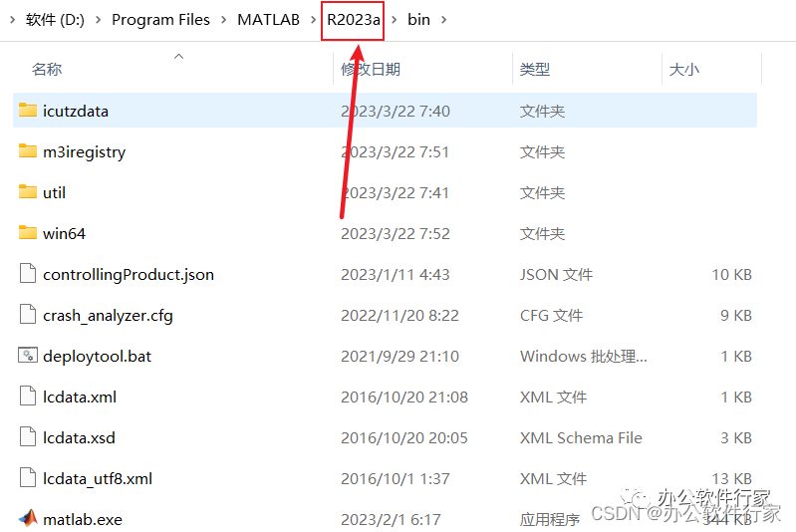Click the 应用程序 type cell

[x=550, y=519]
